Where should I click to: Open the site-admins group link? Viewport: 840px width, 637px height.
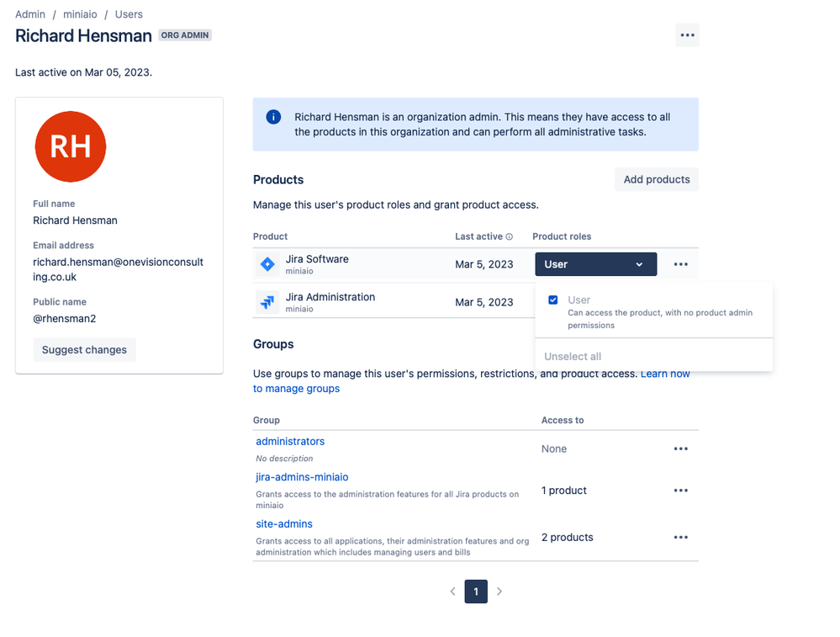point(284,524)
